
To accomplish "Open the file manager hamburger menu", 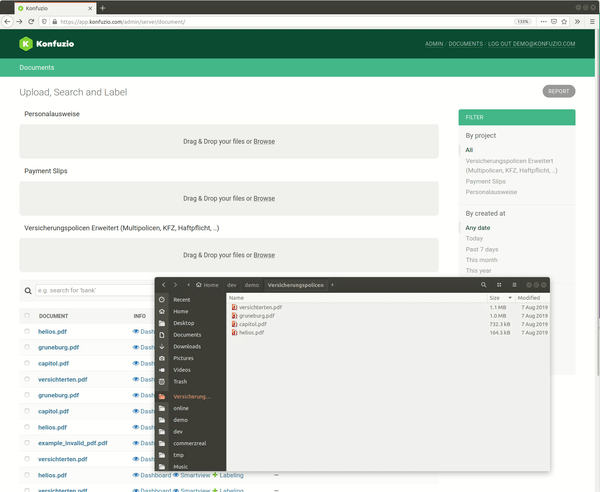I will pyautogui.click(x=514, y=285).
